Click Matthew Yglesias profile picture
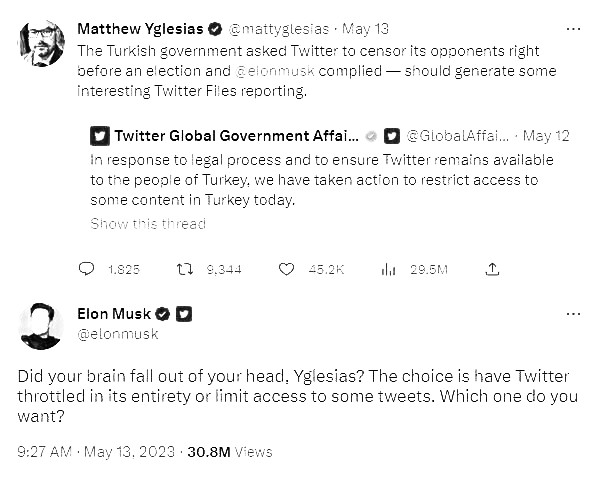The height and width of the screenshot is (482, 597). point(42,43)
